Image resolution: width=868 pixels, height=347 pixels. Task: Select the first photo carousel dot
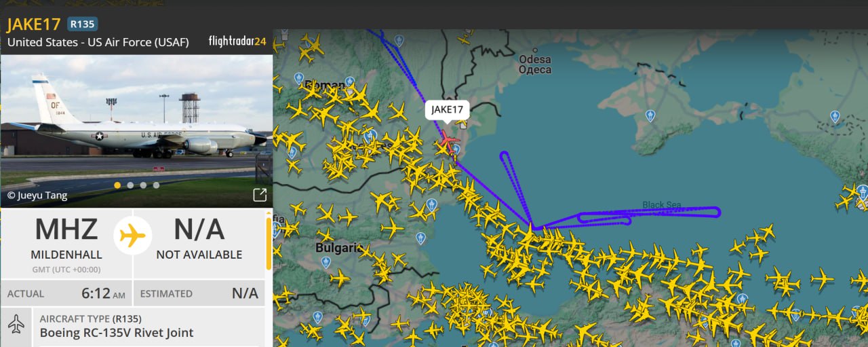(117, 185)
